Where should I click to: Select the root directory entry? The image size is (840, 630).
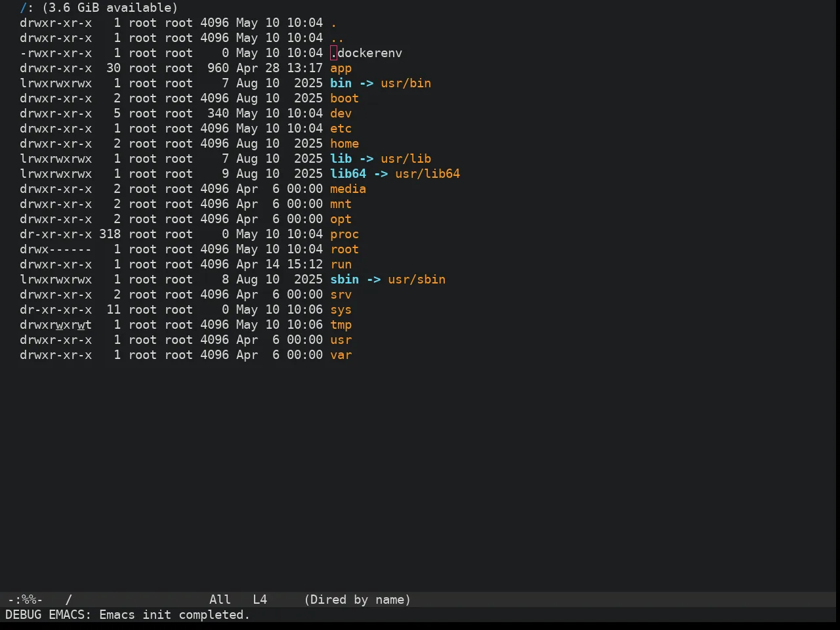(x=345, y=249)
